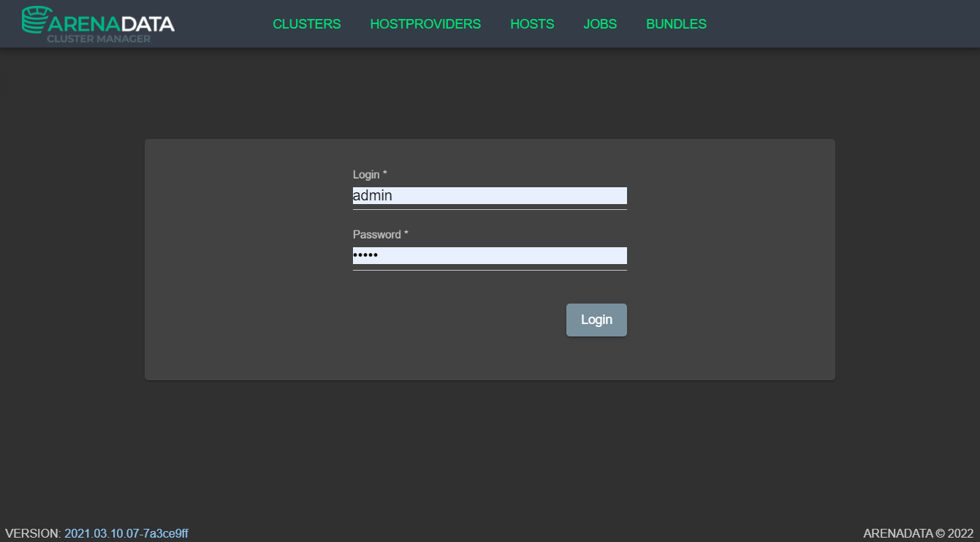Screen dimensions: 980x542
Task: Open version link 2021.03.10.07-7a3ce9ff
Action: tap(126, 534)
